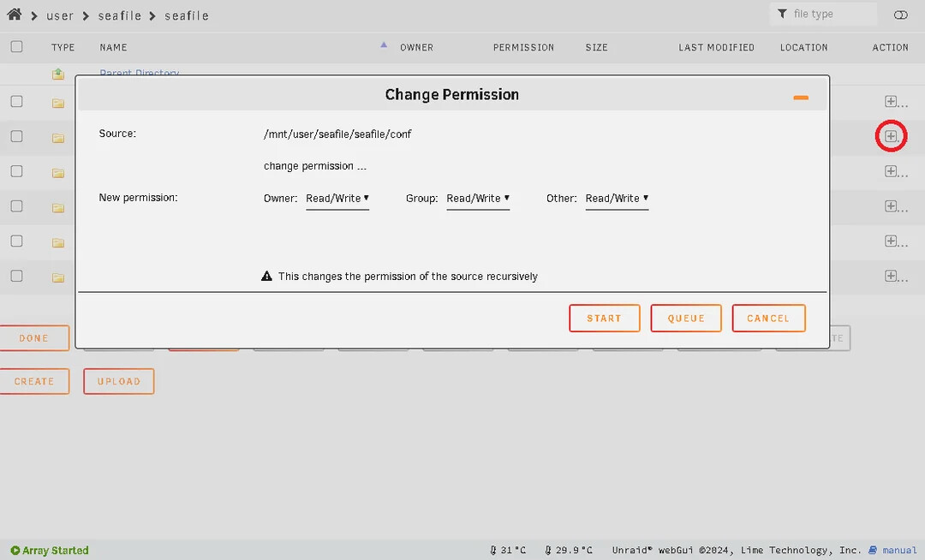Click the book icon beside manual
925x560 pixels.
click(x=873, y=550)
